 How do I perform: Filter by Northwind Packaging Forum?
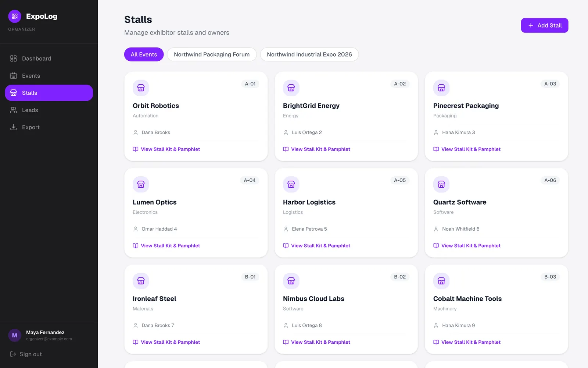point(212,54)
